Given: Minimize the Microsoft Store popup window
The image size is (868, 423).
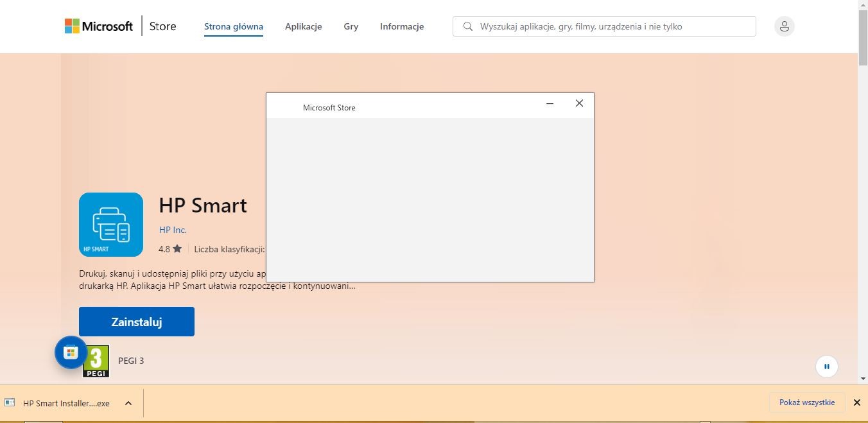Looking at the screenshot, I should 550,103.
